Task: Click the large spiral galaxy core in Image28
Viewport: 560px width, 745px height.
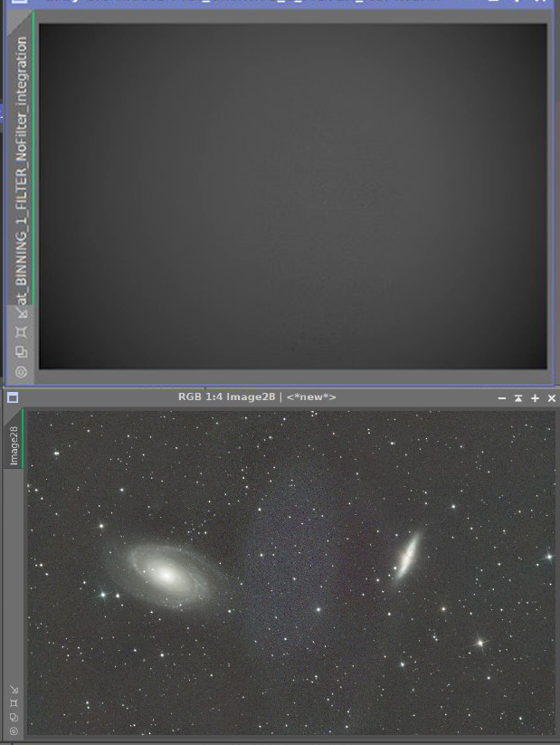Action: pyautogui.click(x=166, y=575)
